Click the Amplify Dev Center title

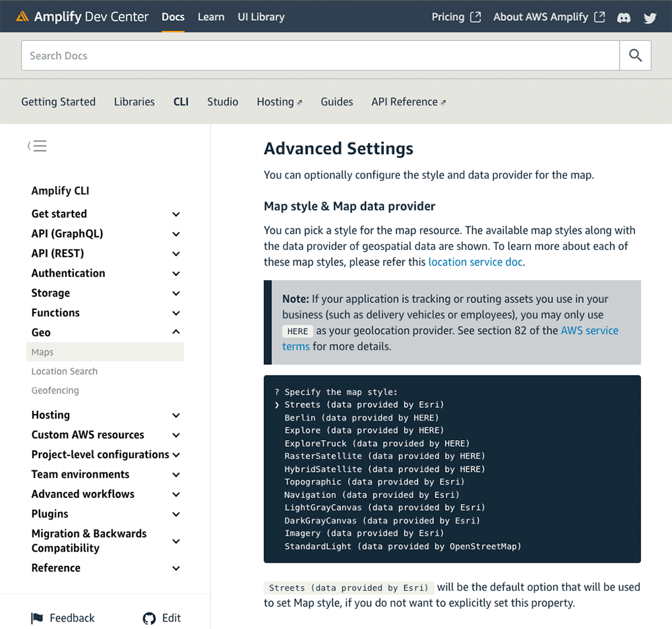pyautogui.click(x=91, y=17)
